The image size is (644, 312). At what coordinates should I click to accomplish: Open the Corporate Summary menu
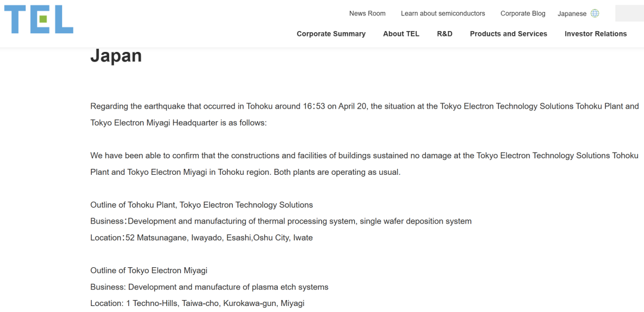click(331, 34)
